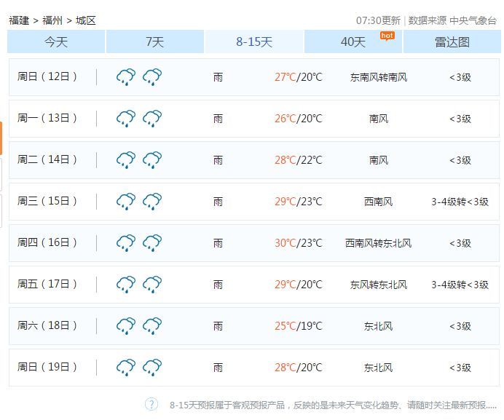Click temperature 28℃/20℃

[x=299, y=368]
